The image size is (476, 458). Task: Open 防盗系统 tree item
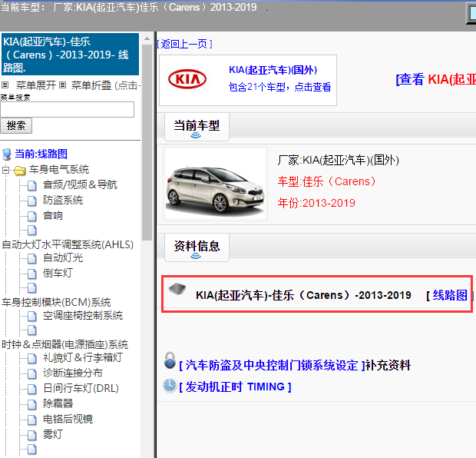point(63,200)
